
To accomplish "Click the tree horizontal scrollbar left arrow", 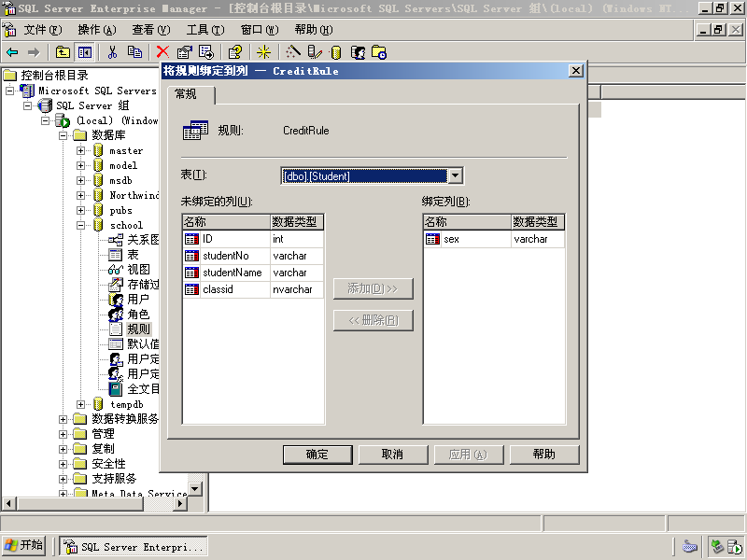I will (9, 503).
